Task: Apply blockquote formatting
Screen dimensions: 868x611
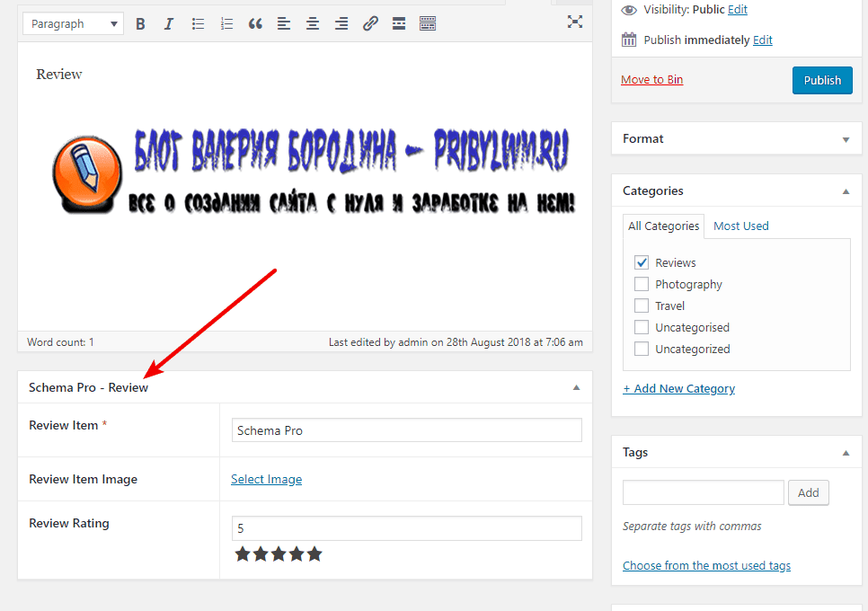Action: pos(255,23)
